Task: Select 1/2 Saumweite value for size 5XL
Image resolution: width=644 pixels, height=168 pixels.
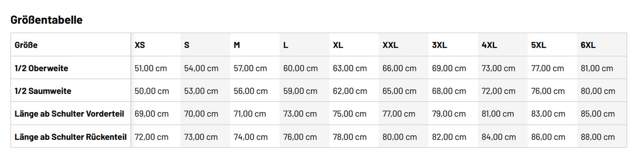Action: [x=548, y=91]
